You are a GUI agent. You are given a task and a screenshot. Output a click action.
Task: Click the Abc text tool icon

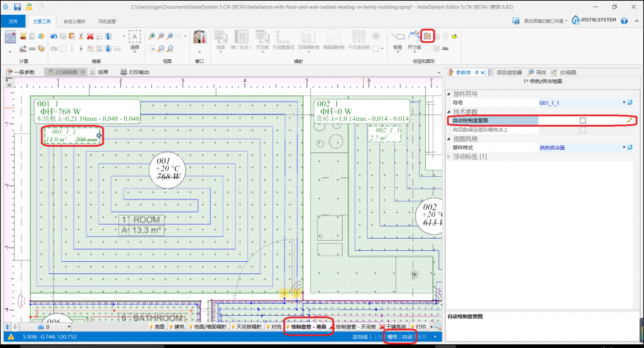coord(445,48)
